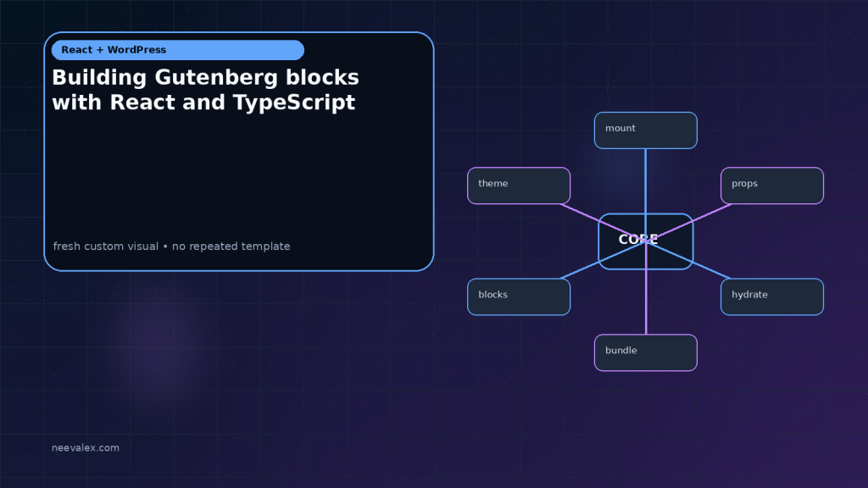
Task: Click the React + WordPress badge
Action: click(178, 50)
